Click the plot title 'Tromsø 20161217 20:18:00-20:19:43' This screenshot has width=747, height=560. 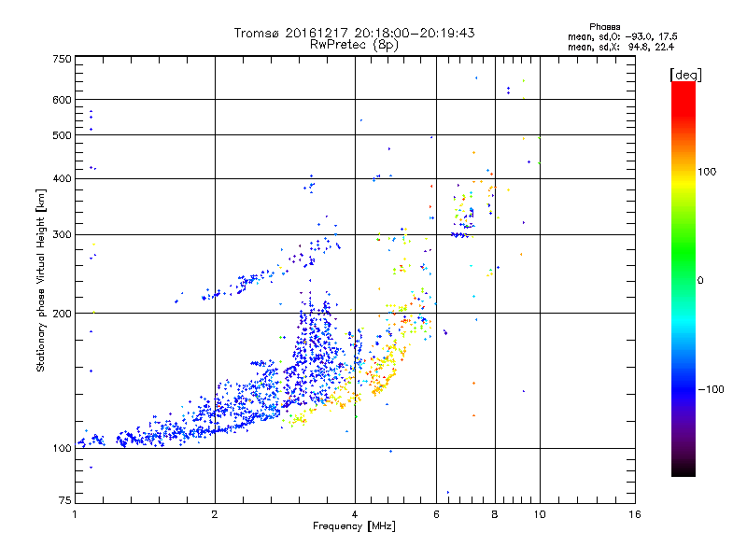tap(354, 33)
